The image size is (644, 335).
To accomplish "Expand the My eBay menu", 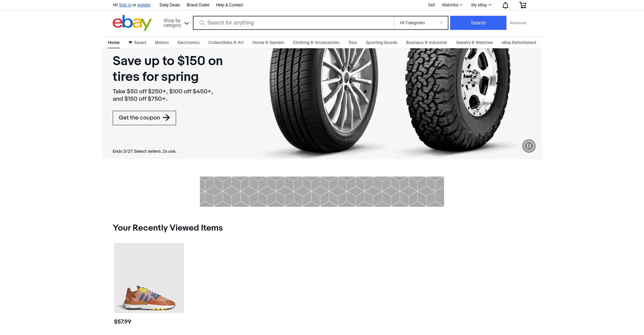I will point(481,5).
